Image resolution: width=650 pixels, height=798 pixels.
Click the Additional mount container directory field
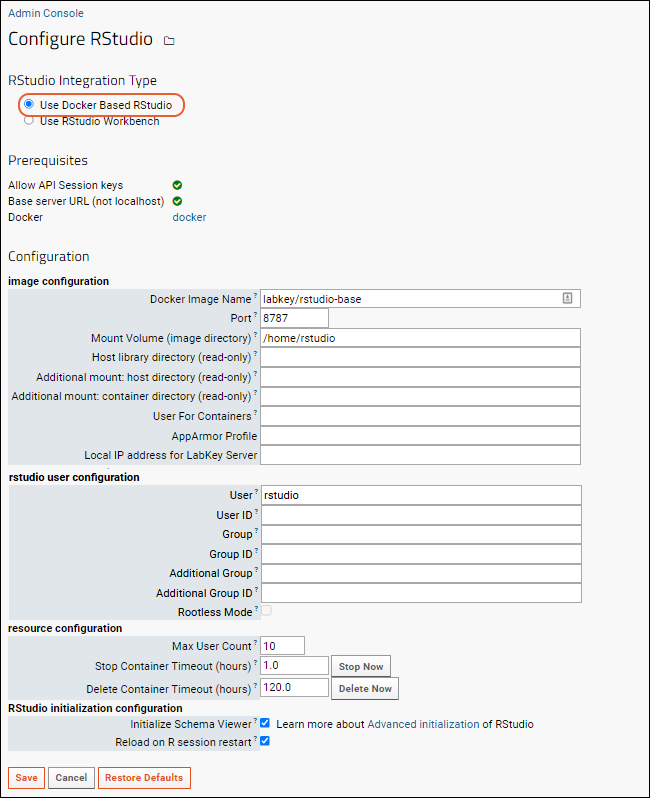click(420, 396)
